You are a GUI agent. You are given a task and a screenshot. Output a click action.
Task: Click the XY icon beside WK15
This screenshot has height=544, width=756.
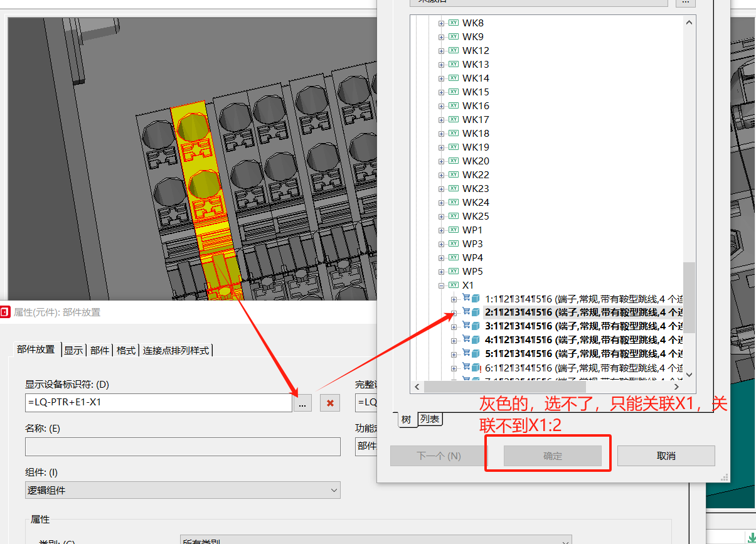tap(454, 92)
